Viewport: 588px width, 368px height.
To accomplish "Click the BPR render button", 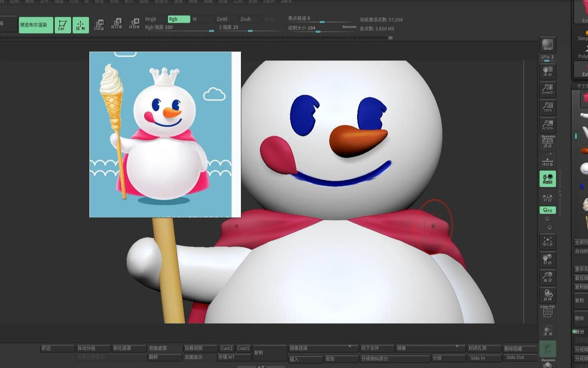I will (547, 45).
